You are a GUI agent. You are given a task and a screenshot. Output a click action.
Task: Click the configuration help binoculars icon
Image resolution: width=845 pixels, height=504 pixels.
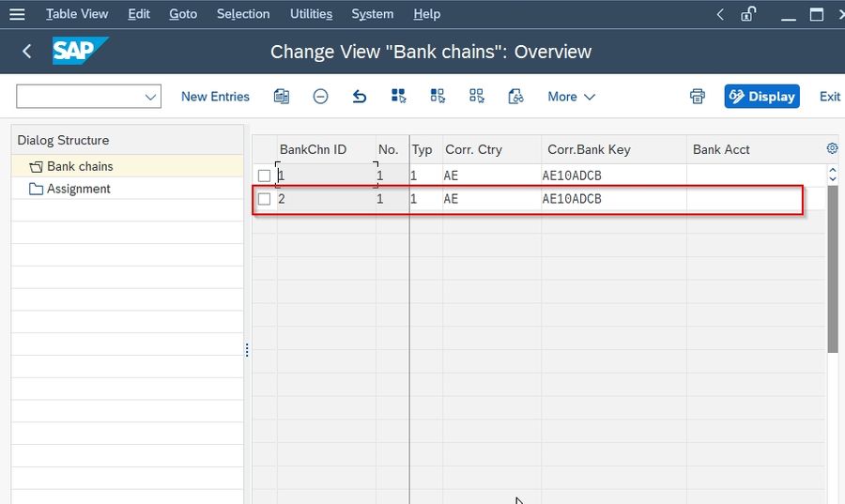tap(515, 97)
